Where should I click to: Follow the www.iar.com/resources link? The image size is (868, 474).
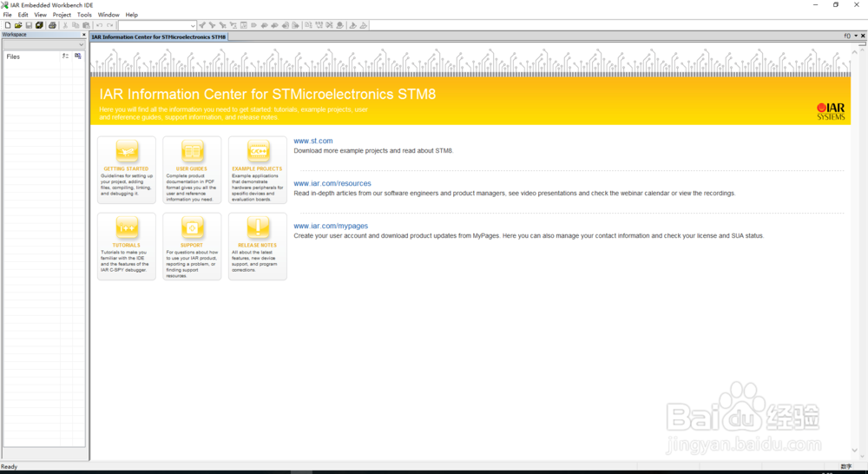pos(332,183)
